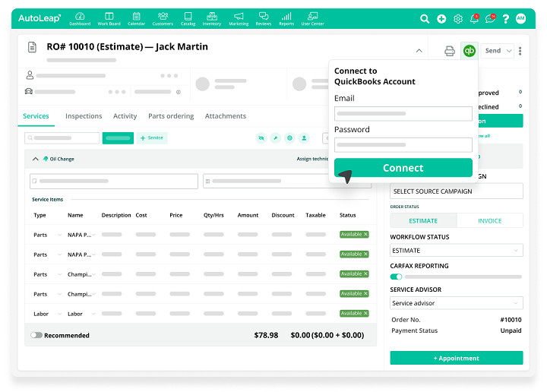Print the repair order with printer icon
Viewport: 547px width, 392px height.
450,51
